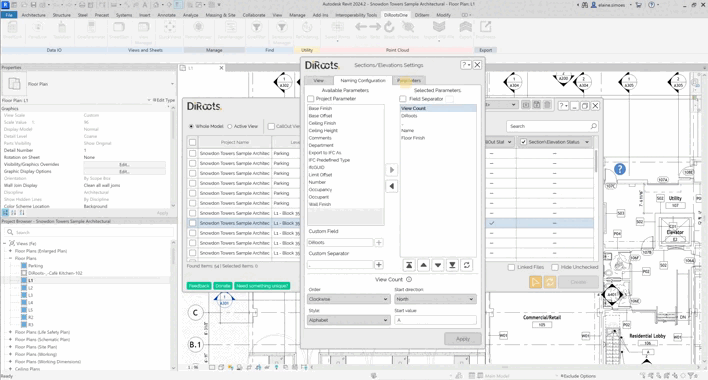The image size is (708, 380).
Task: Launch the ParaSync ribbon tool
Action: 37,31
